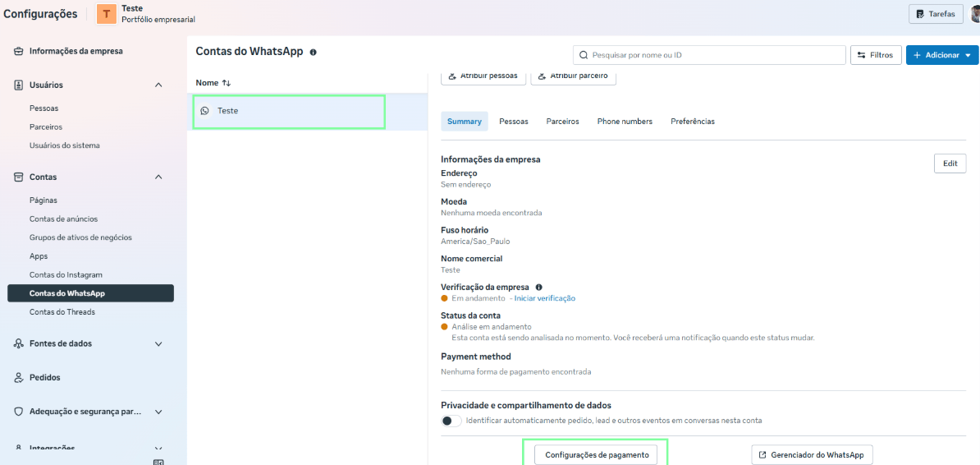Click the info icon beside Verificação da empresa

[538, 288]
